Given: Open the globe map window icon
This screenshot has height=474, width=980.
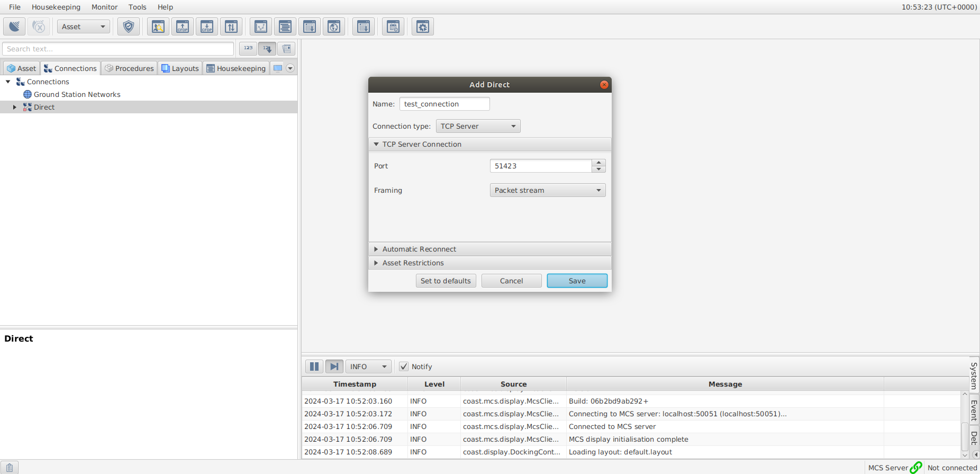Looking at the screenshot, I should tap(334, 26).
